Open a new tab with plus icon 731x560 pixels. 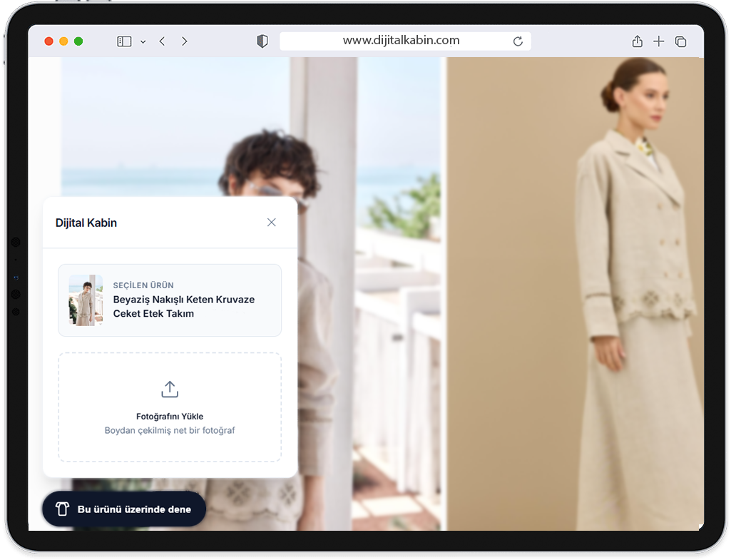click(x=658, y=41)
